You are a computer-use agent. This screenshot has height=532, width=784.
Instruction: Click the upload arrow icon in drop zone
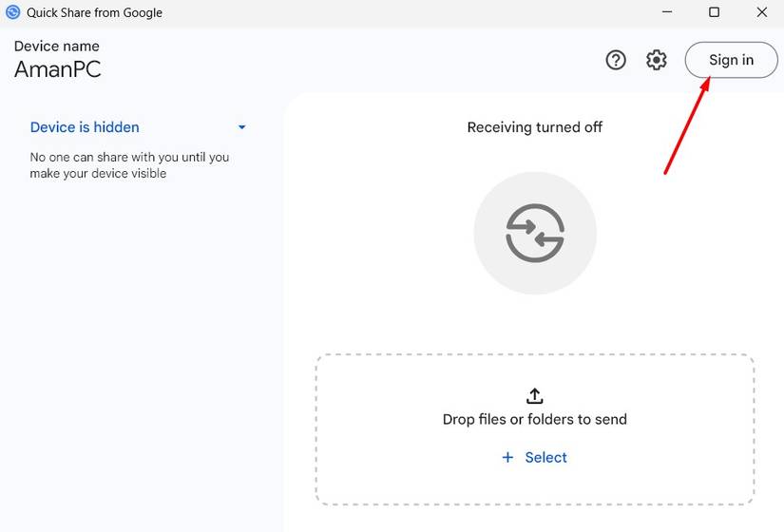534,395
